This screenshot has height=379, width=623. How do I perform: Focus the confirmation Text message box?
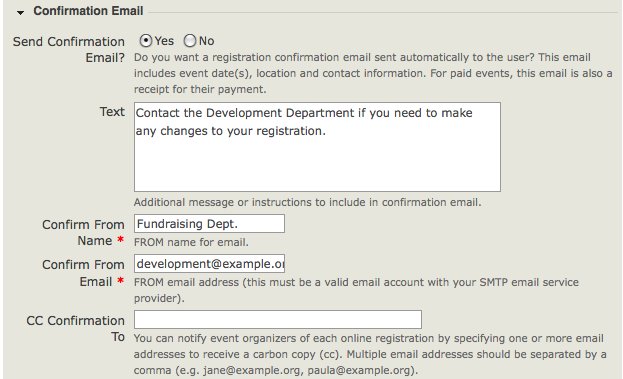(317, 147)
